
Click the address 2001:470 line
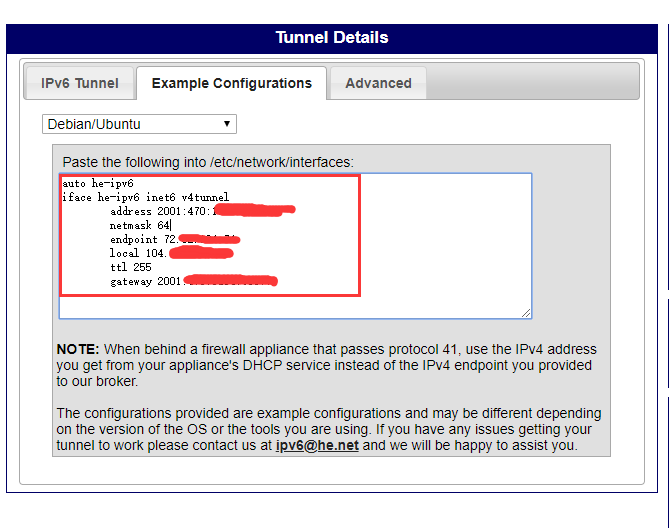203,211
